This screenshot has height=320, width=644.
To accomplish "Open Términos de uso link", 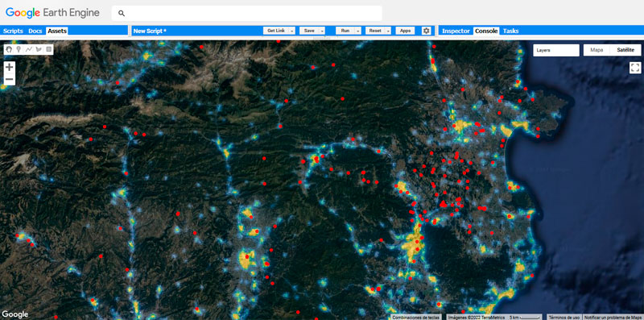I will point(565,317).
